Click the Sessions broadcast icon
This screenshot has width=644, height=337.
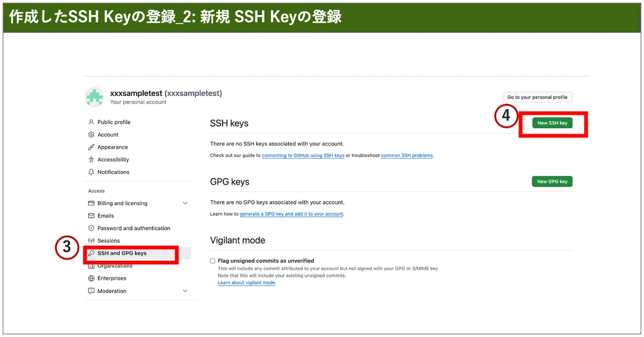coord(91,241)
